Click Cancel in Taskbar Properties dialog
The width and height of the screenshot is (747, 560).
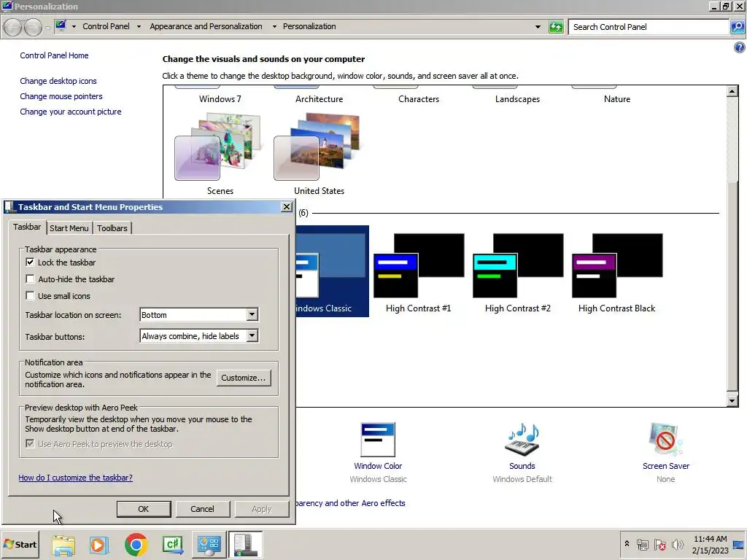pyautogui.click(x=203, y=509)
